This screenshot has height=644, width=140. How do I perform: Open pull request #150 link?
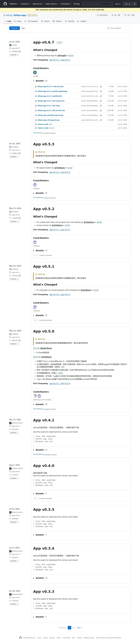pyautogui.click(x=71, y=55)
